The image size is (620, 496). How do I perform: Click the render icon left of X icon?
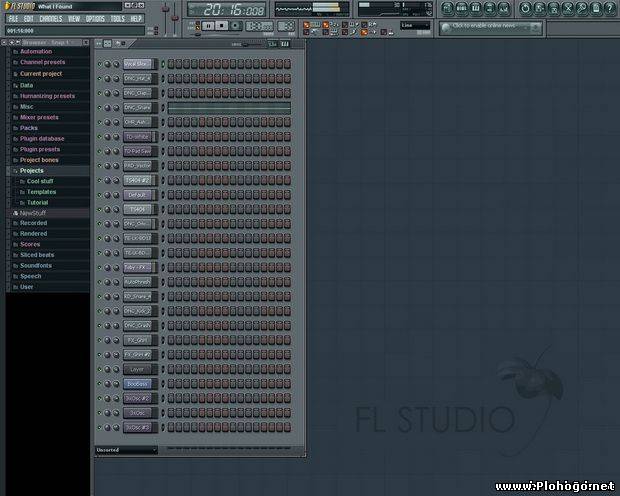point(554,8)
